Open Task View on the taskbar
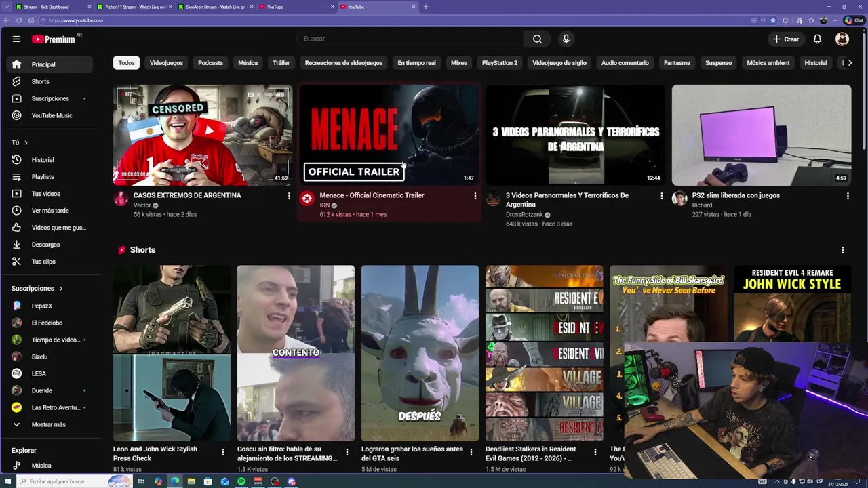Viewport: 868px width, 488px height. click(x=141, y=481)
